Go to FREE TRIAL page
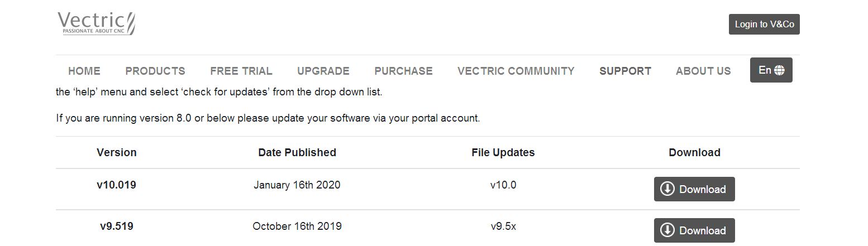The width and height of the screenshot is (868, 246). [241, 71]
